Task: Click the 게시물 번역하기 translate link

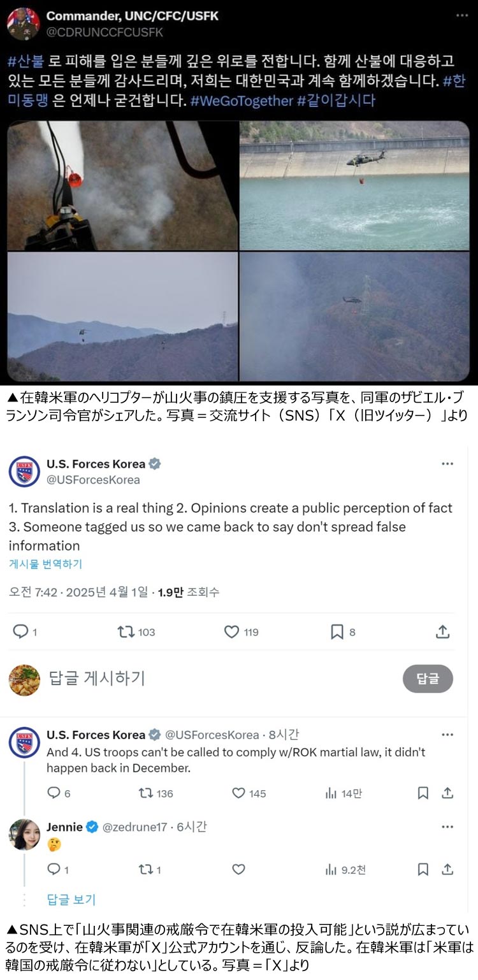Action: (x=45, y=564)
